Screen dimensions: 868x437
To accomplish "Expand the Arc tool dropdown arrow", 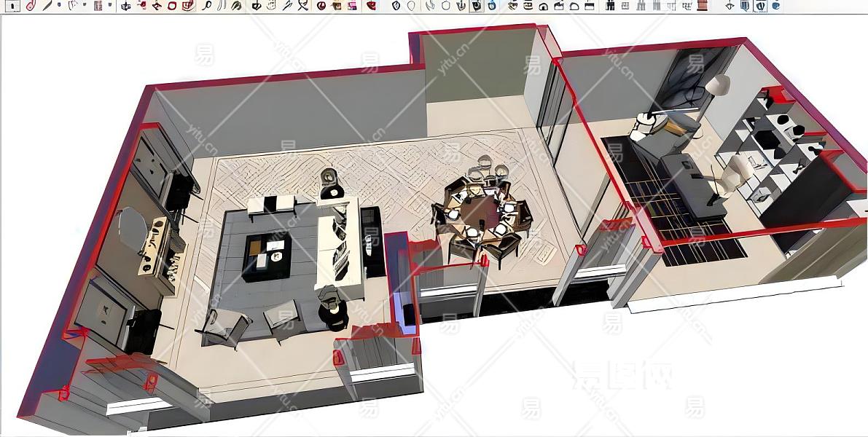I will click(85, 4).
